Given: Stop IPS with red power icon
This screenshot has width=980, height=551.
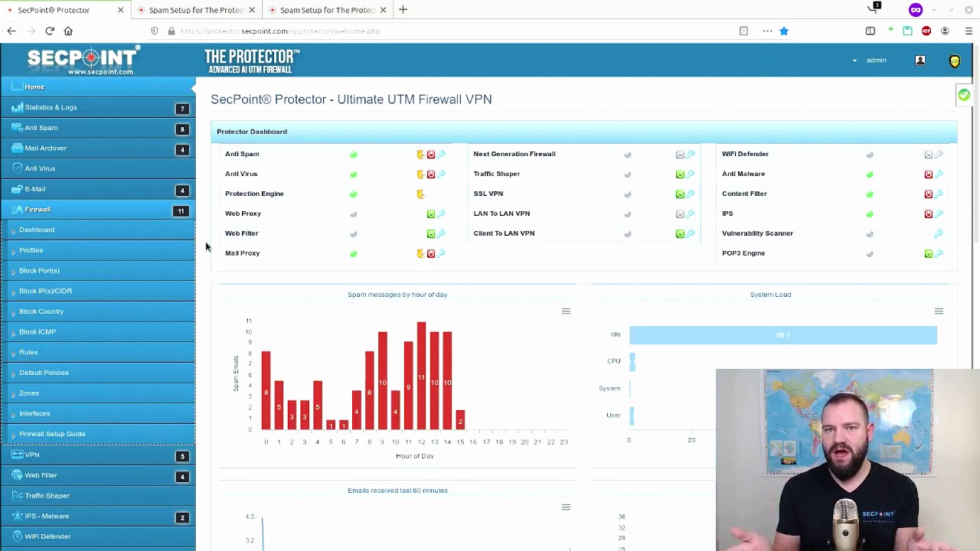Looking at the screenshot, I should tap(929, 214).
